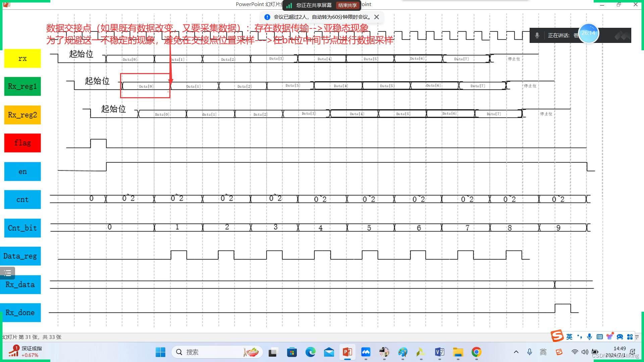Open the volume control in system tray
The height and width of the screenshot is (362, 644).
pyautogui.click(x=585, y=352)
